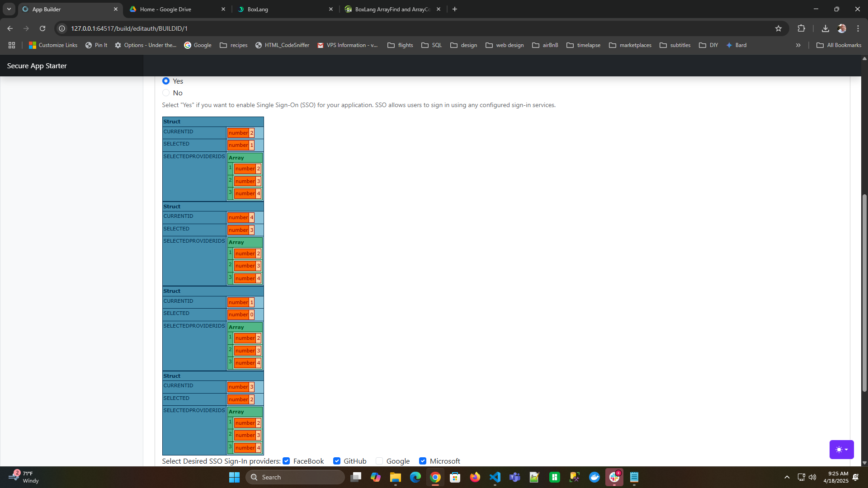Reload the current browser page
This screenshot has width=868, height=488.
[42, 28]
